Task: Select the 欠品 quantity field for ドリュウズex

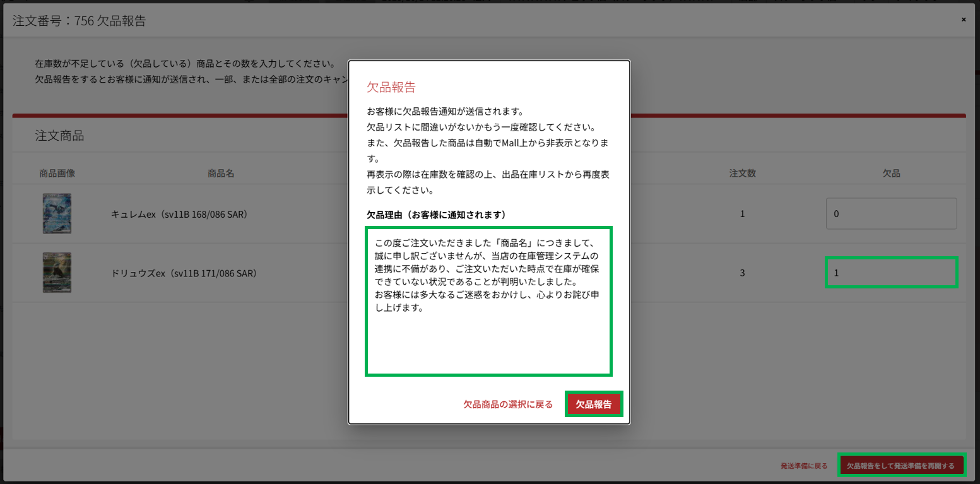Action: tap(891, 273)
